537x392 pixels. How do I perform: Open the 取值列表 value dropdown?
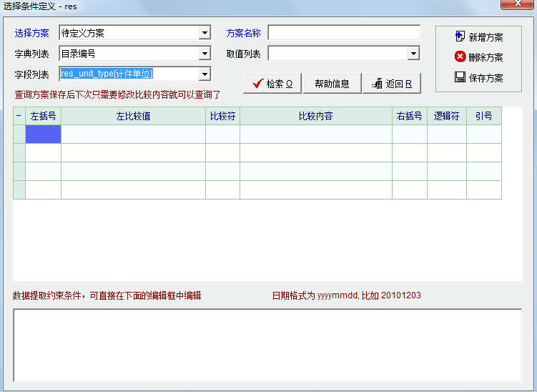(413, 54)
